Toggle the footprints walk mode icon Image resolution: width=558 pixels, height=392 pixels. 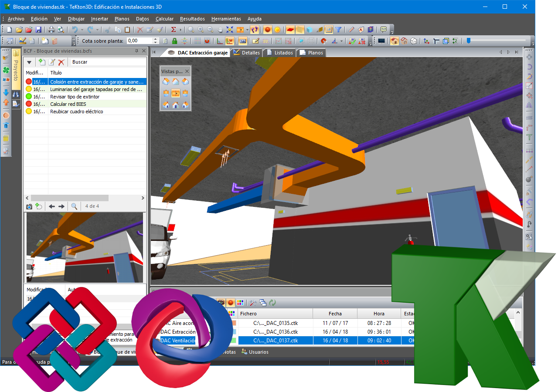(x=255, y=30)
